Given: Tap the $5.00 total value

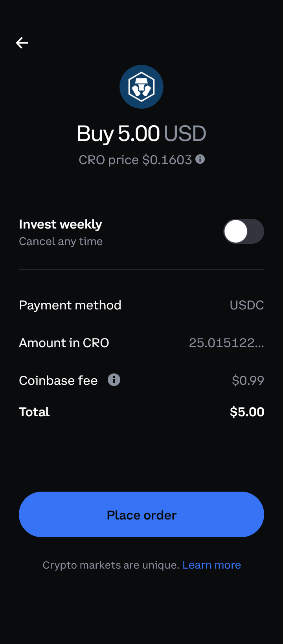Looking at the screenshot, I should (247, 412).
